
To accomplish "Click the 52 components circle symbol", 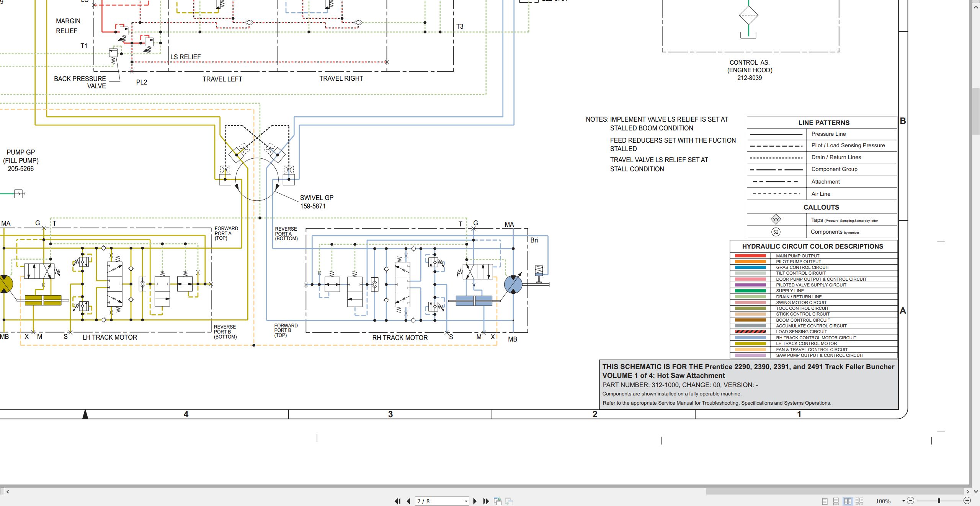I will pos(776,232).
